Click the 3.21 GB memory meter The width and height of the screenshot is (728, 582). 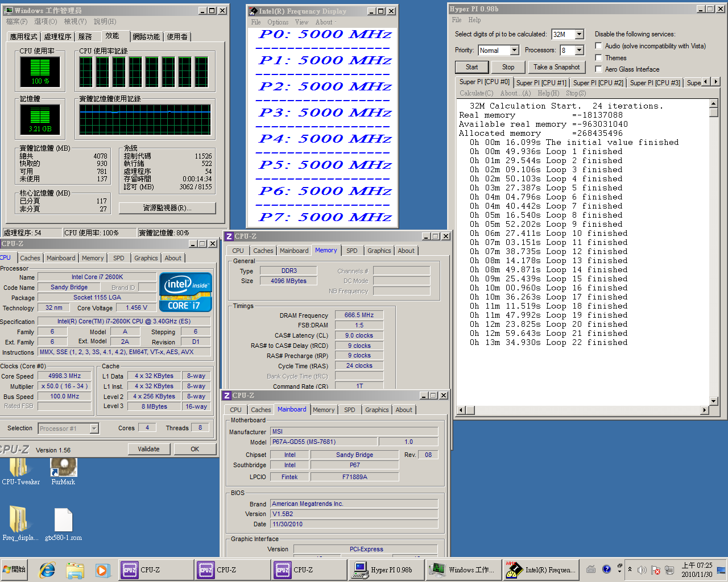click(x=40, y=119)
